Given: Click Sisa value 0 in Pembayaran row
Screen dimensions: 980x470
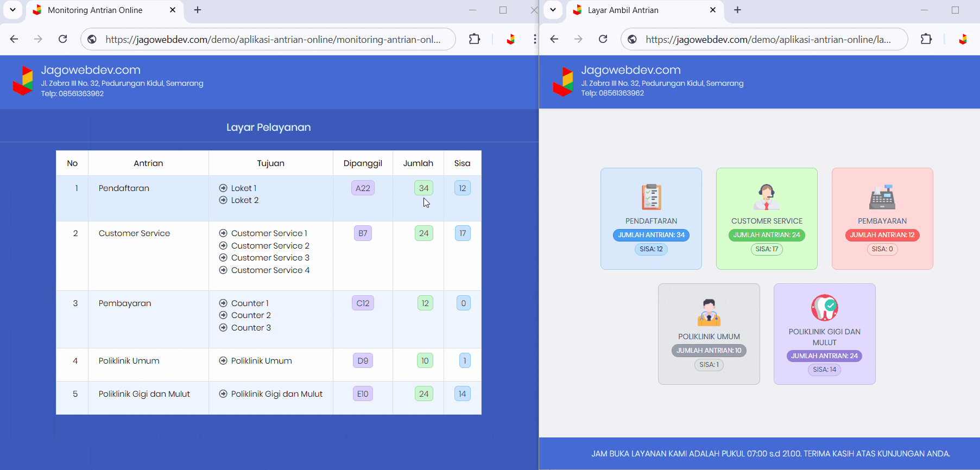Looking at the screenshot, I should [463, 303].
